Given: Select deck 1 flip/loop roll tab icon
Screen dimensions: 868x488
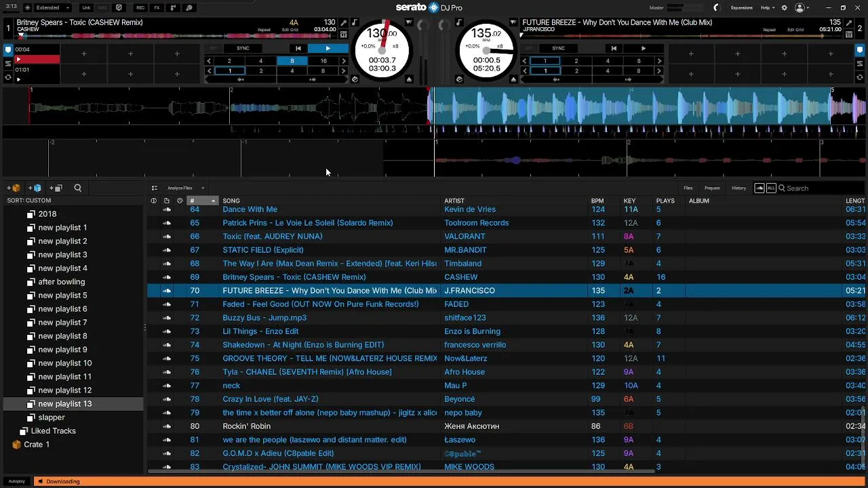Looking at the screenshot, I should (8, 77).
